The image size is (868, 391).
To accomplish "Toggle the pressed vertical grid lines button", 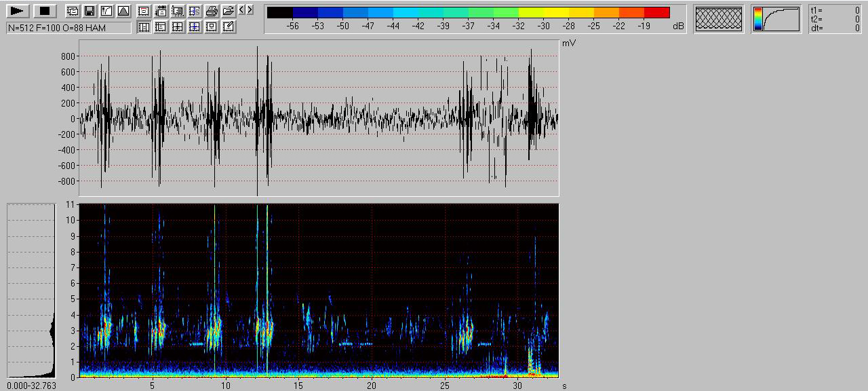I will pos(144,26).
